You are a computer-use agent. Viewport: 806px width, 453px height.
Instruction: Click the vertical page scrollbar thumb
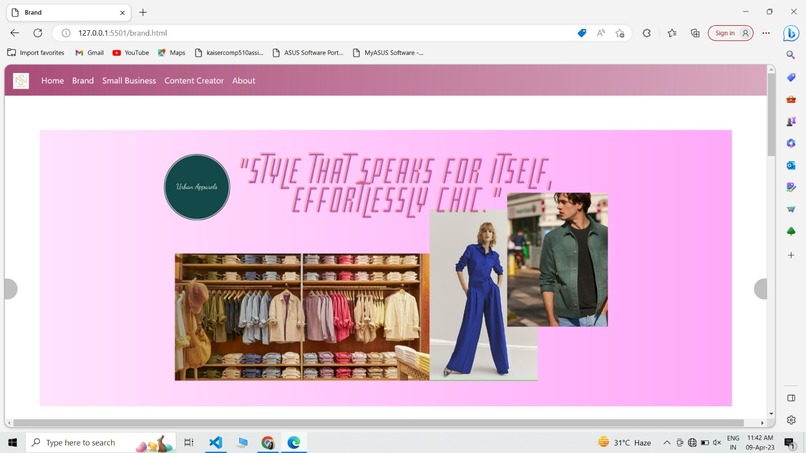(771, 114)
